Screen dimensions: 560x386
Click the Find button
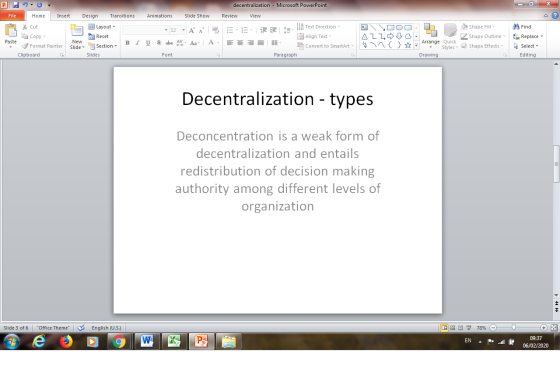[522, 27]
